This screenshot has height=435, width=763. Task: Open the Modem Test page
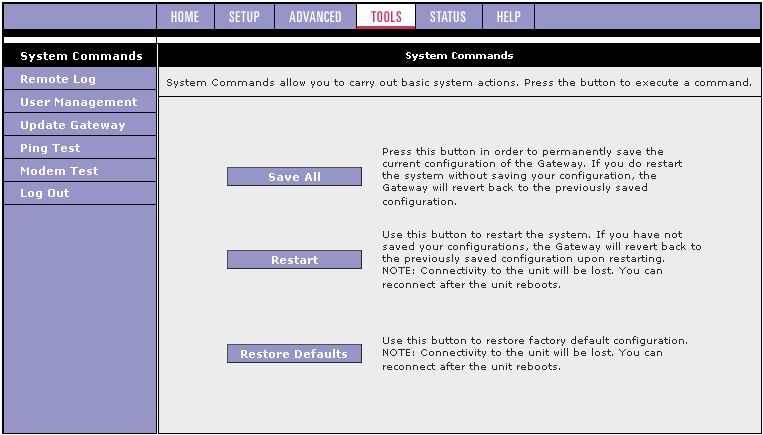click(x=80, y=170)
